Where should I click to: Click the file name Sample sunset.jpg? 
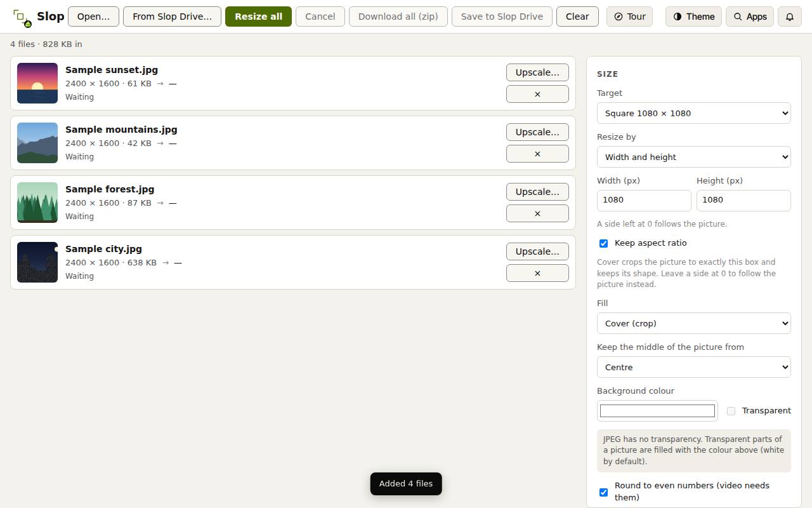point(112,70)
